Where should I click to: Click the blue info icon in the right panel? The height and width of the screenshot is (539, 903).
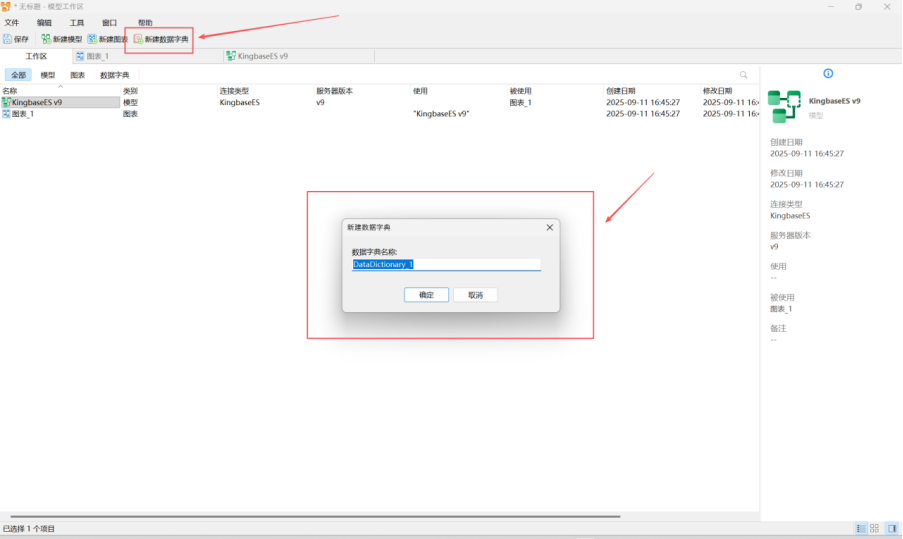point(828,74)
